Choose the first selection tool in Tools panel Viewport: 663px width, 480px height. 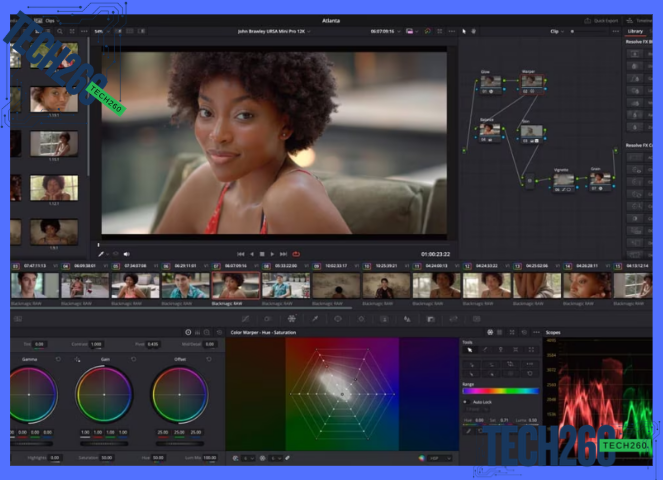pos(471,350)
